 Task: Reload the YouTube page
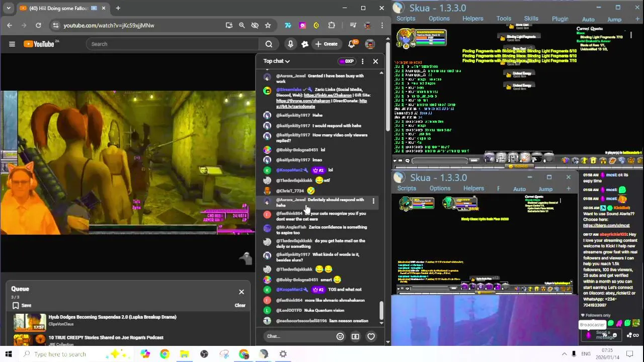coord(38,25)
